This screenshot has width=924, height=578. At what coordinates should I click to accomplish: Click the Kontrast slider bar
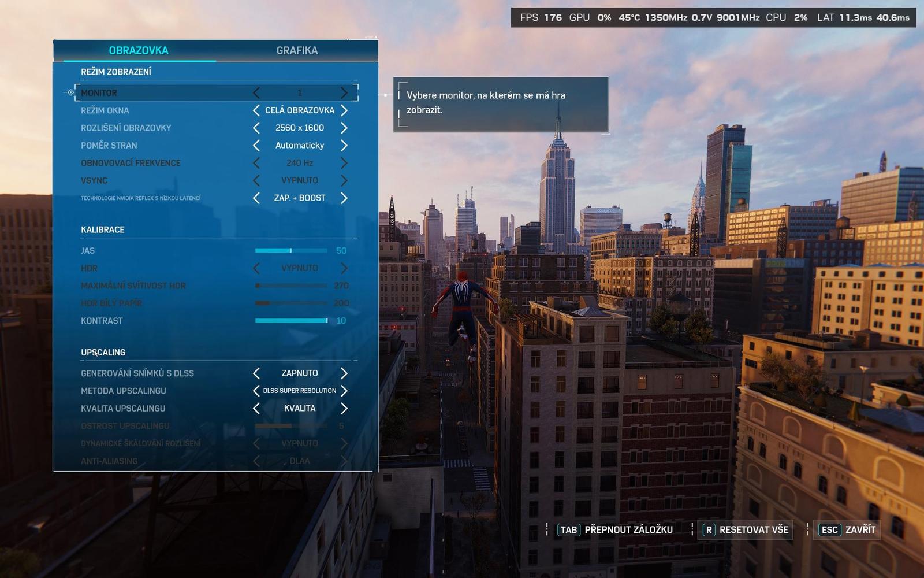[291, 321]
